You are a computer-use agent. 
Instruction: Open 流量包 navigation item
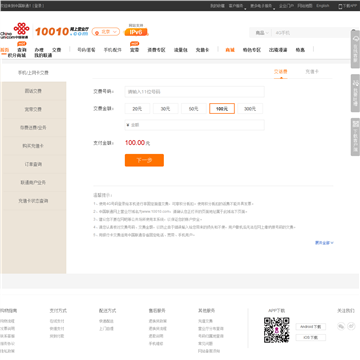tap(181, 50)
